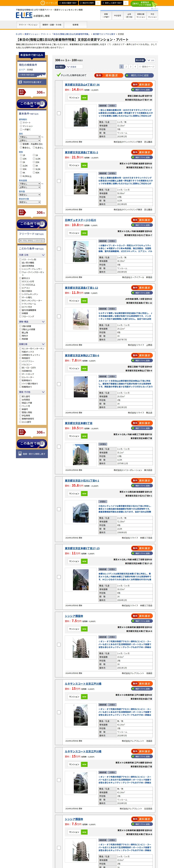
Task: Collapse 設備仕様 section
Action: point(32,344)
